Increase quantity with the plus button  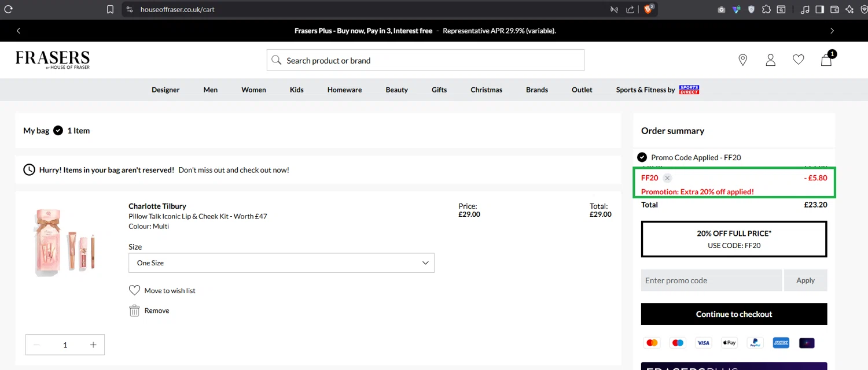pos(93,345)
